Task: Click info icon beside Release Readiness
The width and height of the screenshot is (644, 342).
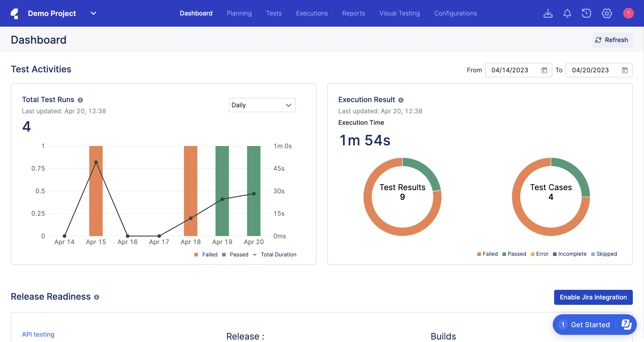Action: (x=97, y=297)
